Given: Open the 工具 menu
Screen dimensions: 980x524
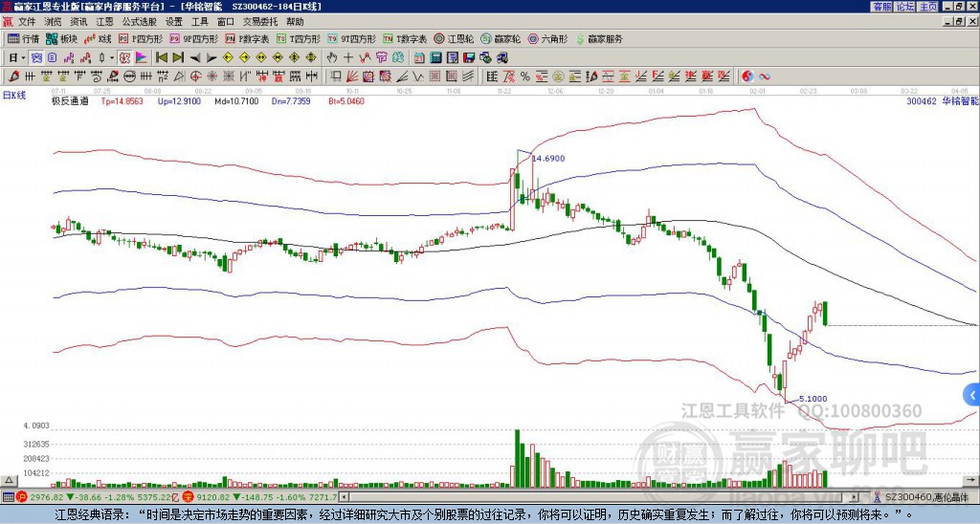Looking at the screenshot, I should [199, 22].
